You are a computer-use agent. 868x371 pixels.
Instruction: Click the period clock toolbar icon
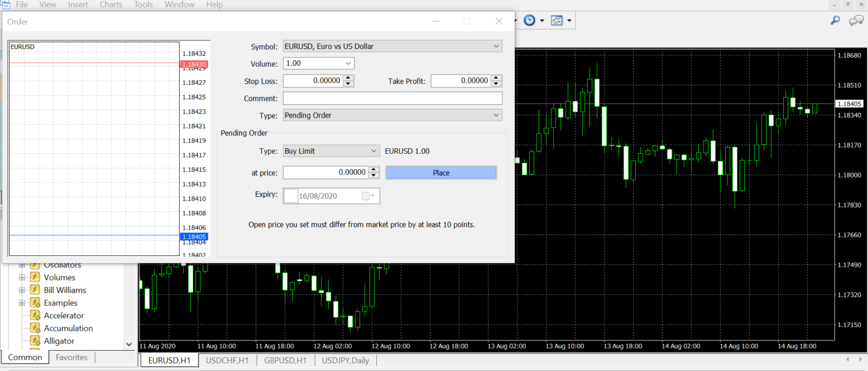coord(529,20)
